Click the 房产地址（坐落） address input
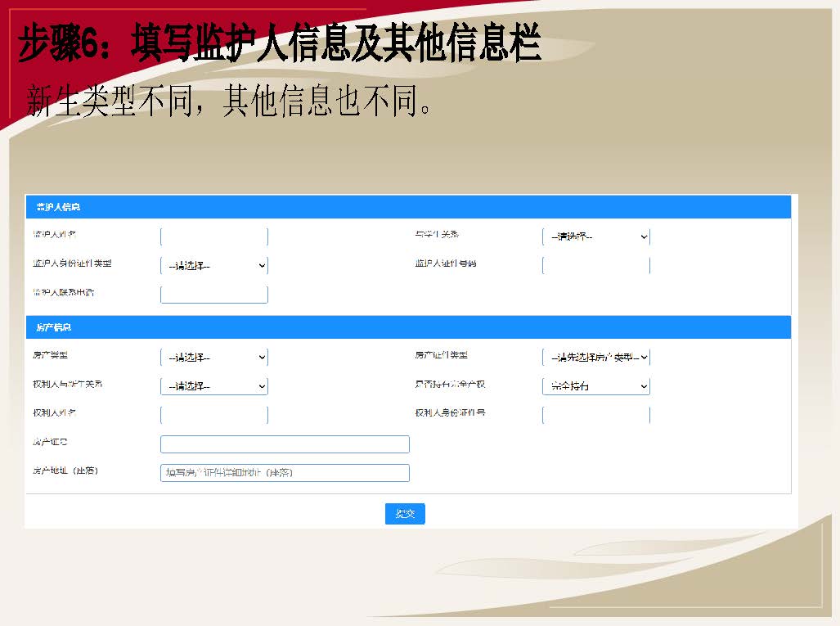The image size is (840, 626). coord(285,473)
